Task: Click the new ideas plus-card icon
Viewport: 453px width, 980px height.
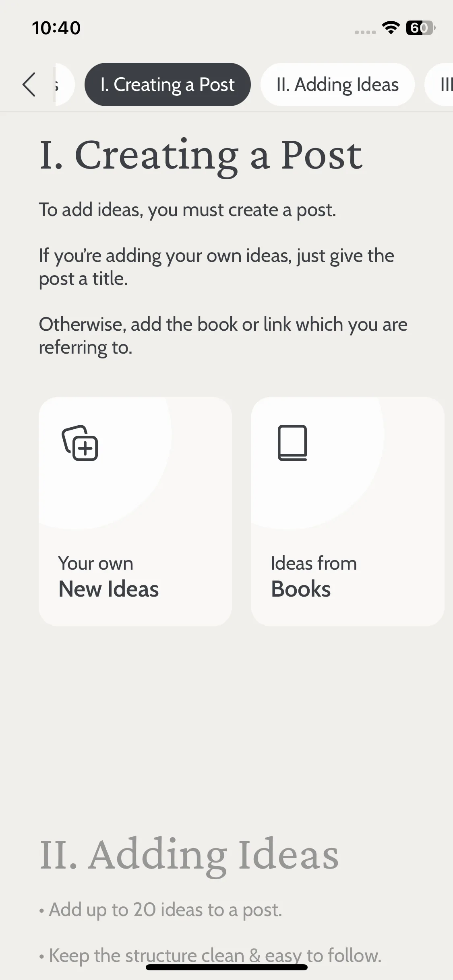Action: 80,443
